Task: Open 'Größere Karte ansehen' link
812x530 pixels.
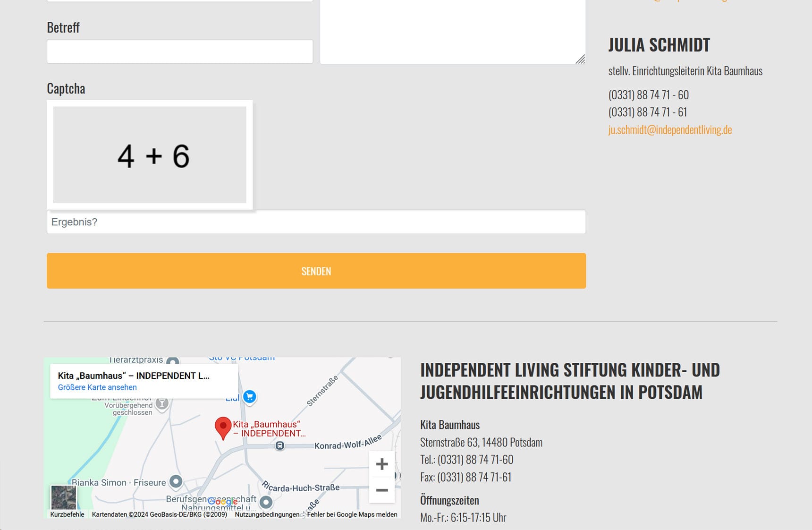Action: (97, 387)
